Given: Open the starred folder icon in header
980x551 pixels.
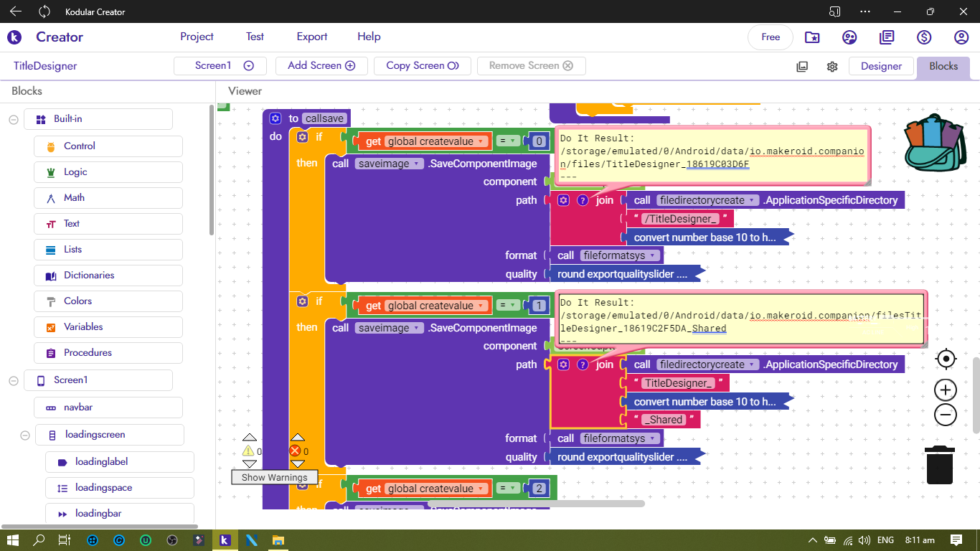Looking at the screenshot, I should [812, 37].
